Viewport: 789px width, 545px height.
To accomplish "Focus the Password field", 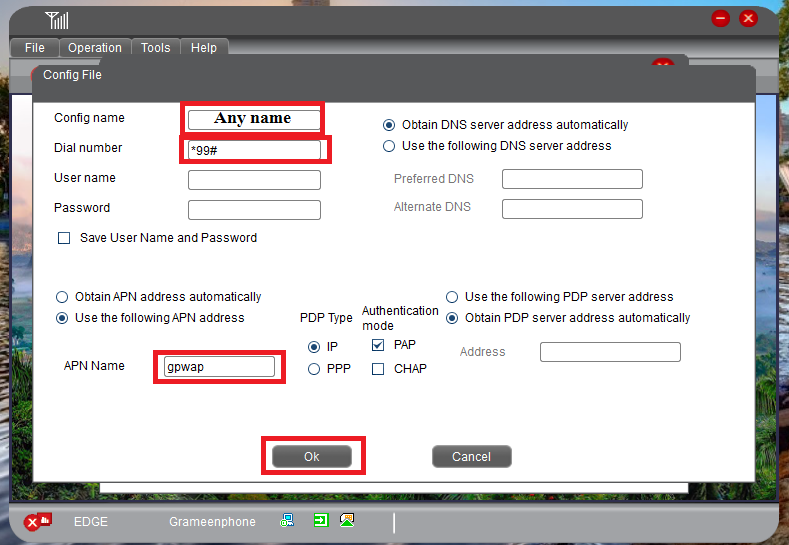I will point(254,210).
